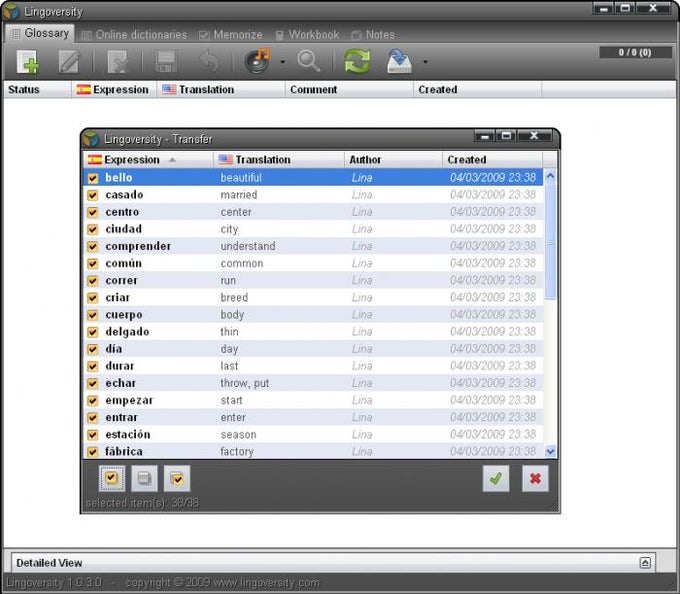Click the save floppy disk icon
This screenshot has height=594, width=680.
pos(166,62)
